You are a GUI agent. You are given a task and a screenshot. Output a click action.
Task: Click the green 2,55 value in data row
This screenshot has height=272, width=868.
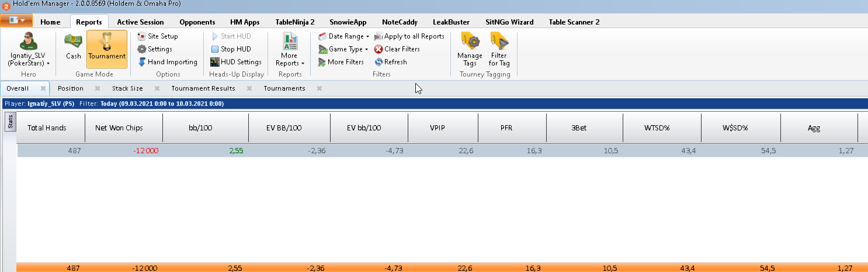click(x=236, y=150)
